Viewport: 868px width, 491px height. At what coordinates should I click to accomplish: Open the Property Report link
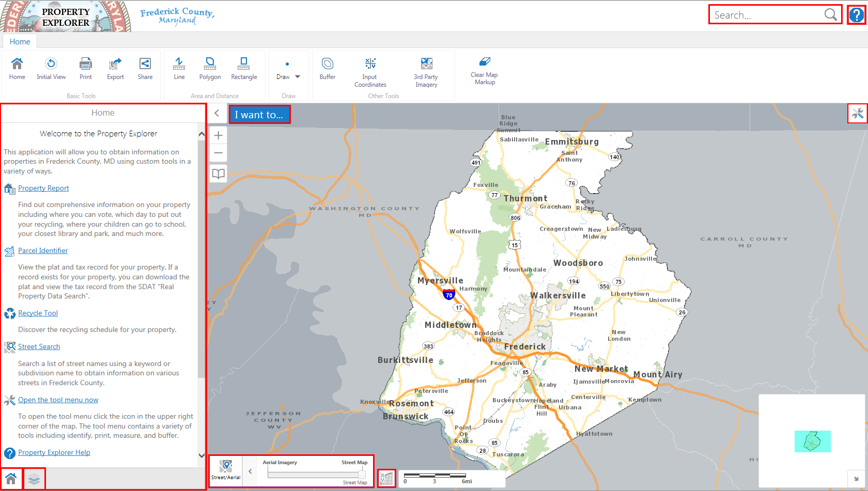point(43,188)
